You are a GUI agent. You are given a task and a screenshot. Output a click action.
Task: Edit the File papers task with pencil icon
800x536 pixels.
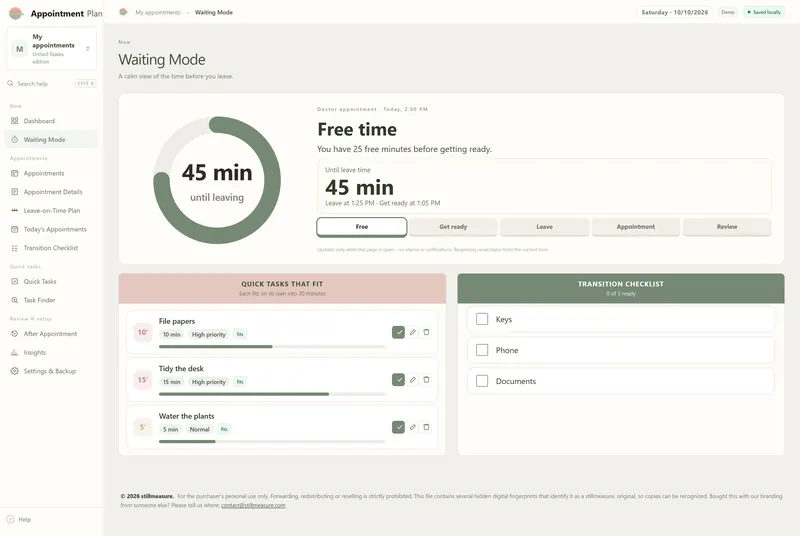[x=413, y=332]
